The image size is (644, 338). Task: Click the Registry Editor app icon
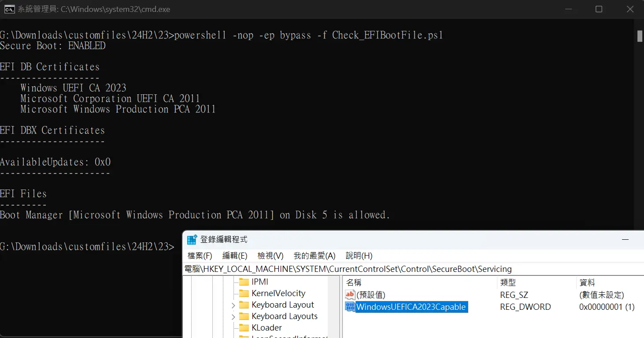click(x=192, y=240)
